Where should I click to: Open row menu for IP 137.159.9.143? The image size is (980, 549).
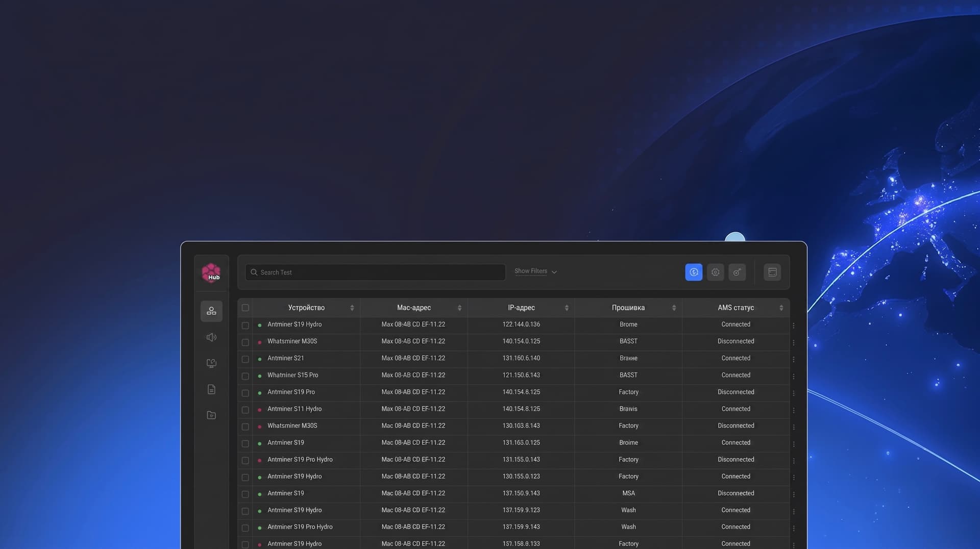tap(794, 528)
